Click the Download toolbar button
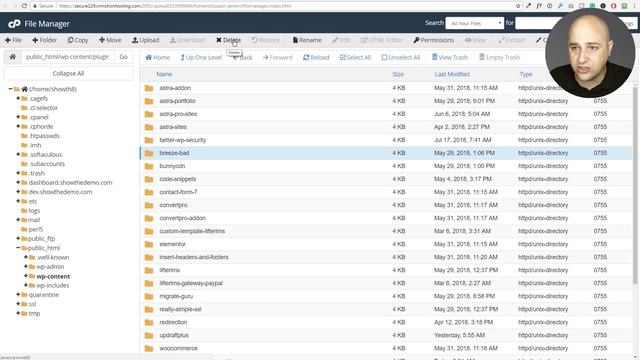The height and width of the screenshot is (360, 640). [187, 40]
